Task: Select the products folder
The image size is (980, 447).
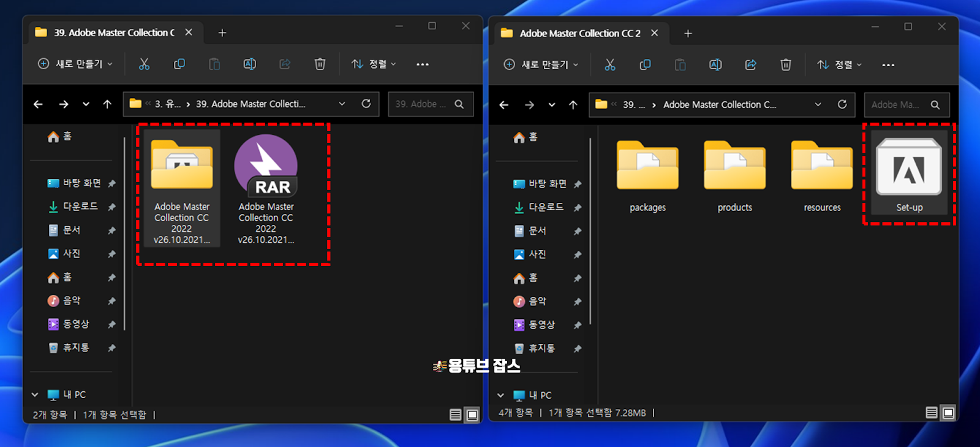Action: [734, 177]
